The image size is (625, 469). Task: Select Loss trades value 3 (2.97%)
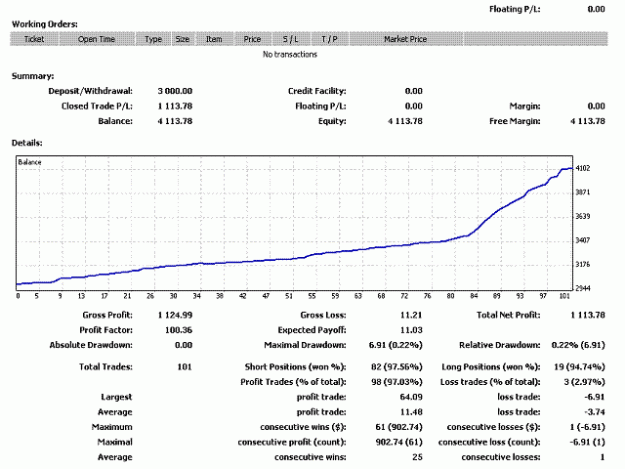coord(584,382)
